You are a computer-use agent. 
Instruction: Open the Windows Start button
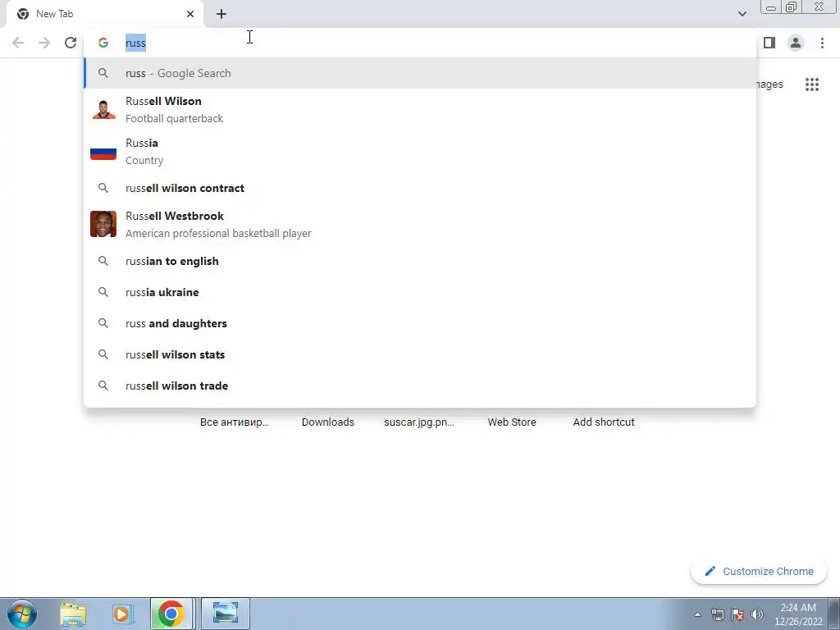pyautogui.click(x=22, y=614)
